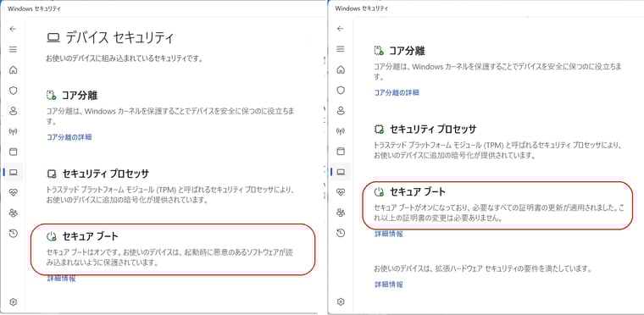Open Home in the right window sidebar
The width and height of the screenshot is (644, 315).
pyautogui.click(x=340, y=69)
